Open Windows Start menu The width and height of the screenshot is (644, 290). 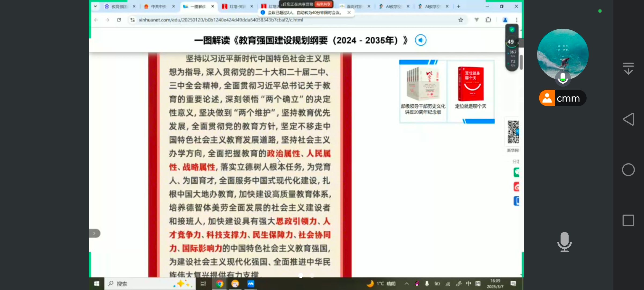point(97,284)
